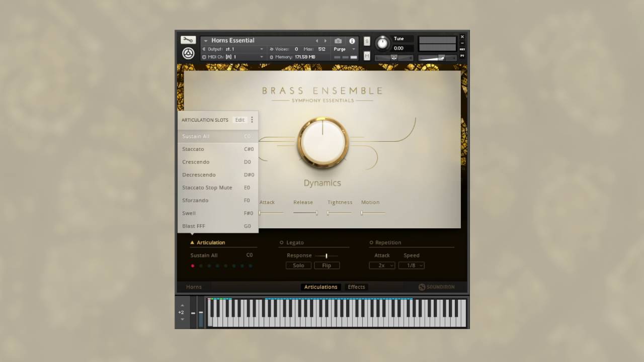
Task: Click the Solo button under Legato
Action: click(298, 265)
